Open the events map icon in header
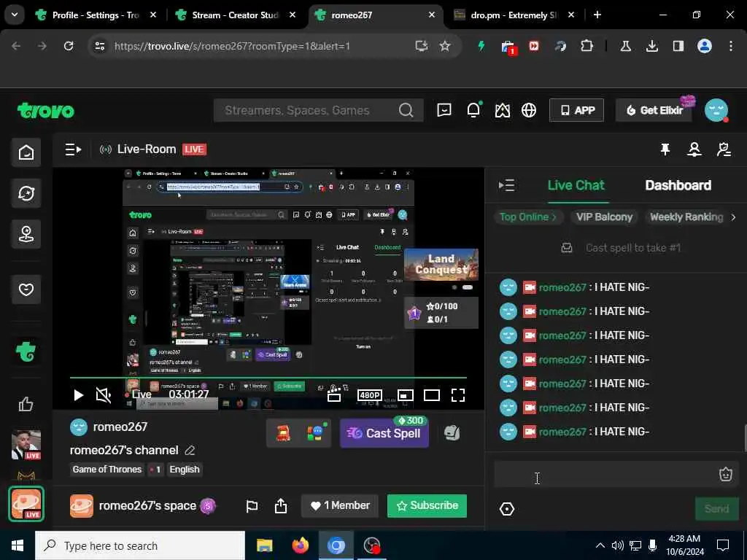The width and height of the screenshot is (747, 560). point(502,111)
